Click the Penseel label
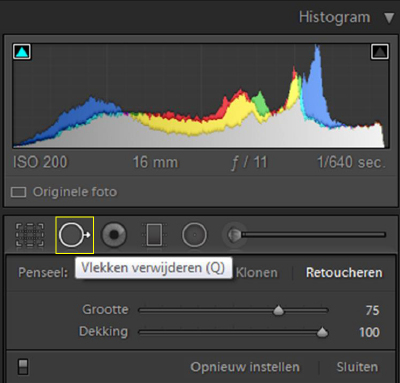The height and width of the screenshot is (383, 400). coord(43,273)
